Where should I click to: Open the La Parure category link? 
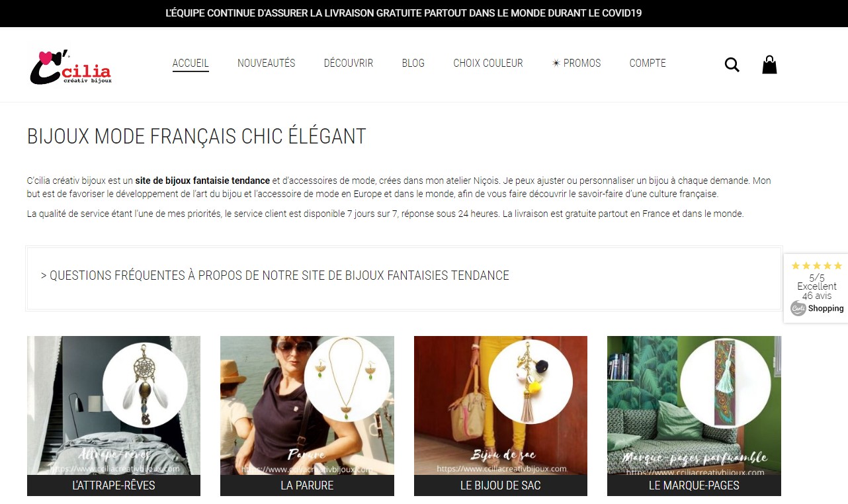(x=307, y=485)
